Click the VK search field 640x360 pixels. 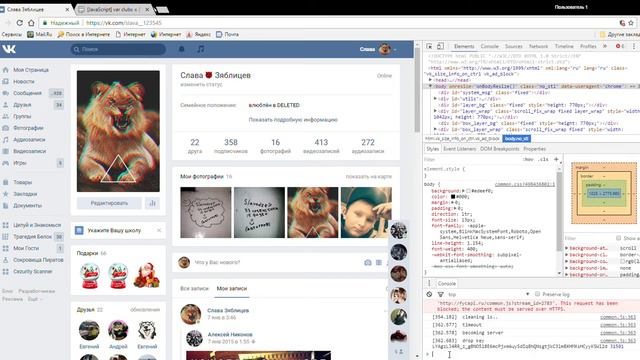pos(118,49)
